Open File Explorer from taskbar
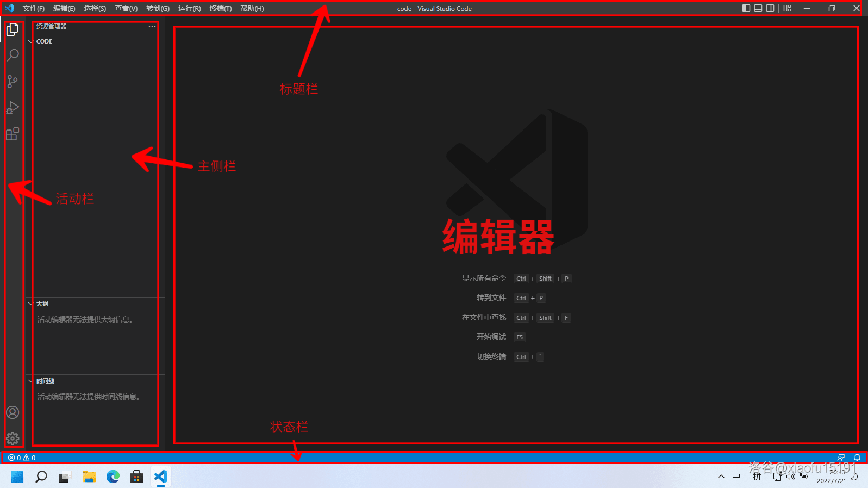 (89, 477)
